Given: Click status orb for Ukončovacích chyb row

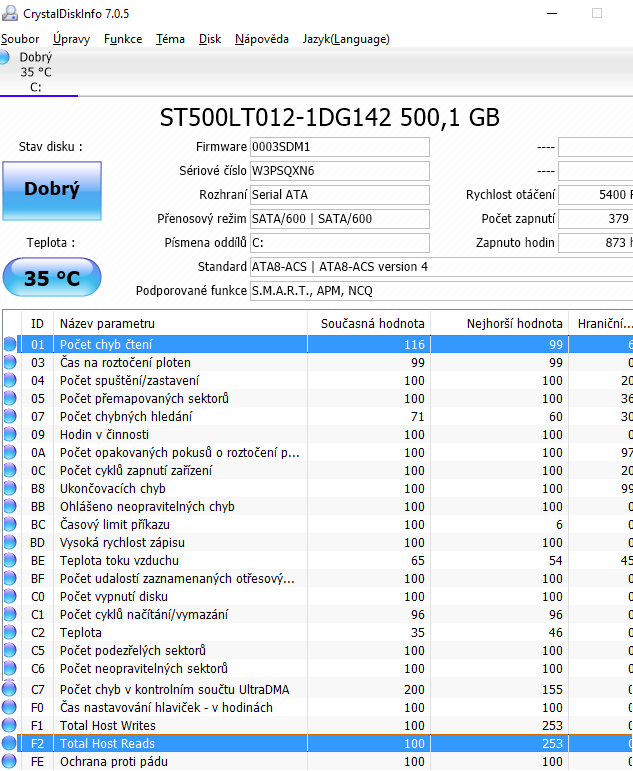Looking at the screenshot, I should pos(10,488).
